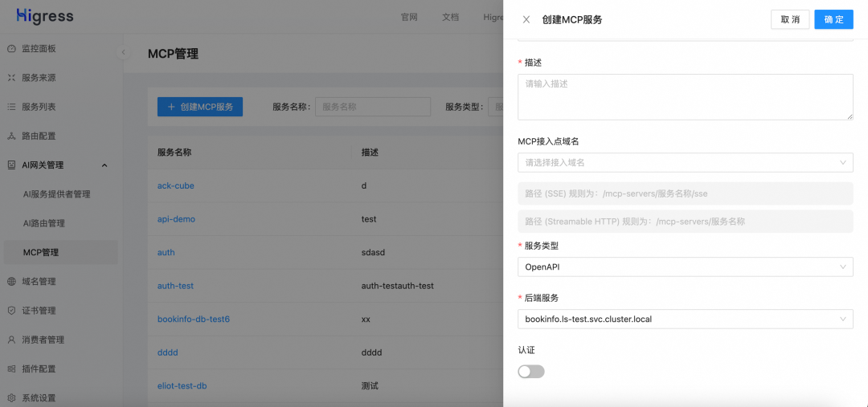This screenshot has height=407, width=868.
Task: Open the MCP接入点域名 dropdown
Action: [x=686, y=163]
